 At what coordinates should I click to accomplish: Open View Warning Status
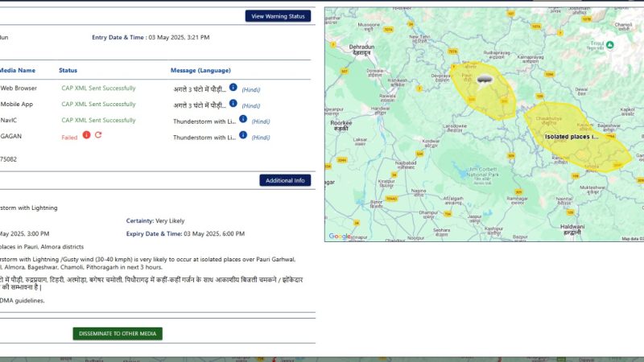point(278,16)
